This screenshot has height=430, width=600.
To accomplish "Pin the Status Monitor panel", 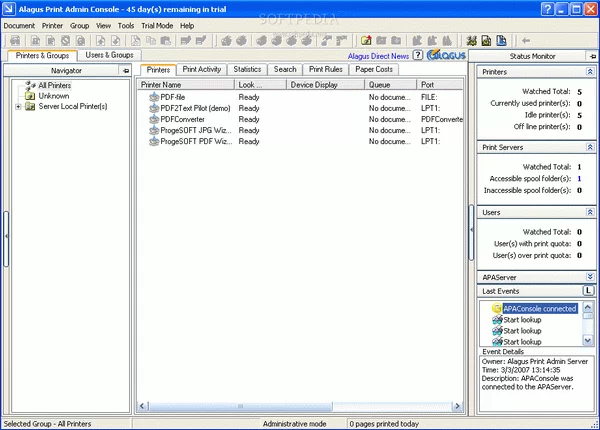I will click(592, 56).
